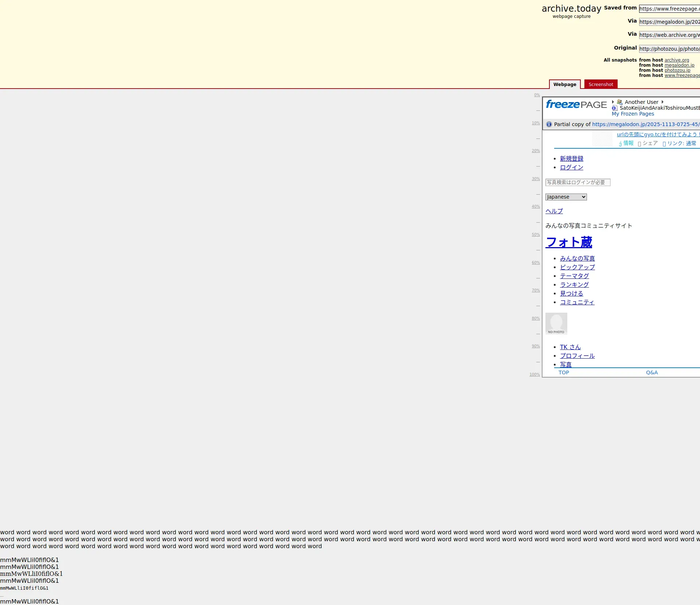Image resolution: width=700 pixels, height=605 pixels.
Task: Click the リンク: 通常 link icon
Action: pyautogui.click(x=664, y=144)
